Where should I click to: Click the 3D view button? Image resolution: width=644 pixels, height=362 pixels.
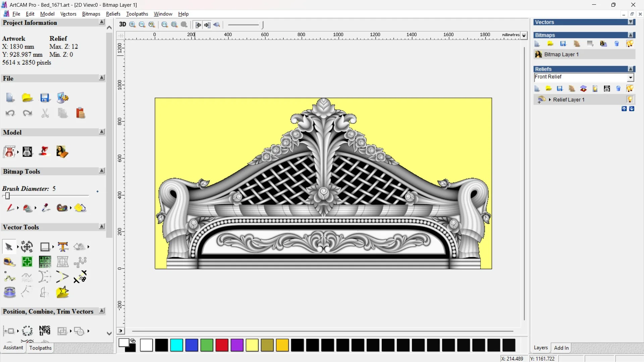pyautogui.click(x=122, y=24)
